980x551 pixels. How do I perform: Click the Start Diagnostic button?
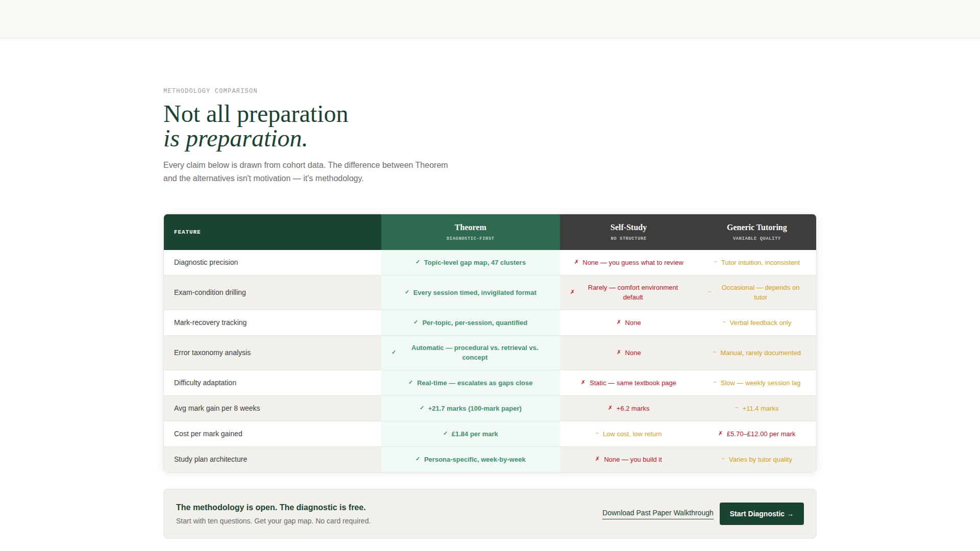[762, 514]
